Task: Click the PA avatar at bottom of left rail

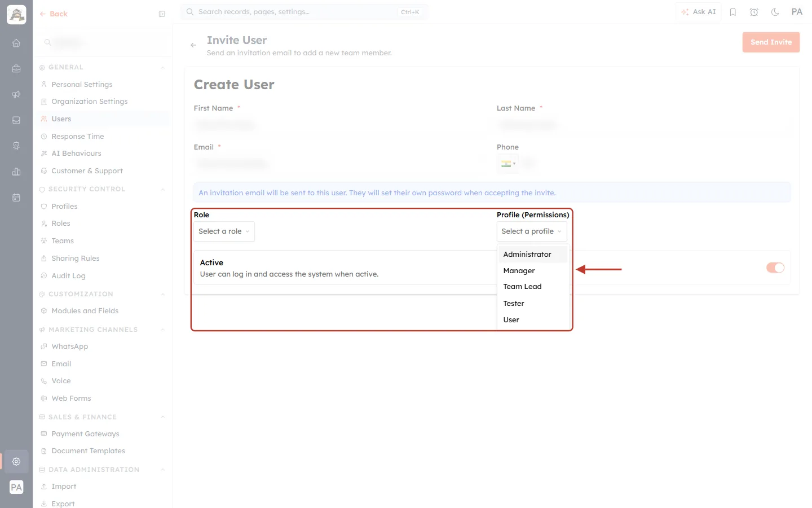Action: tap(16, 487)
